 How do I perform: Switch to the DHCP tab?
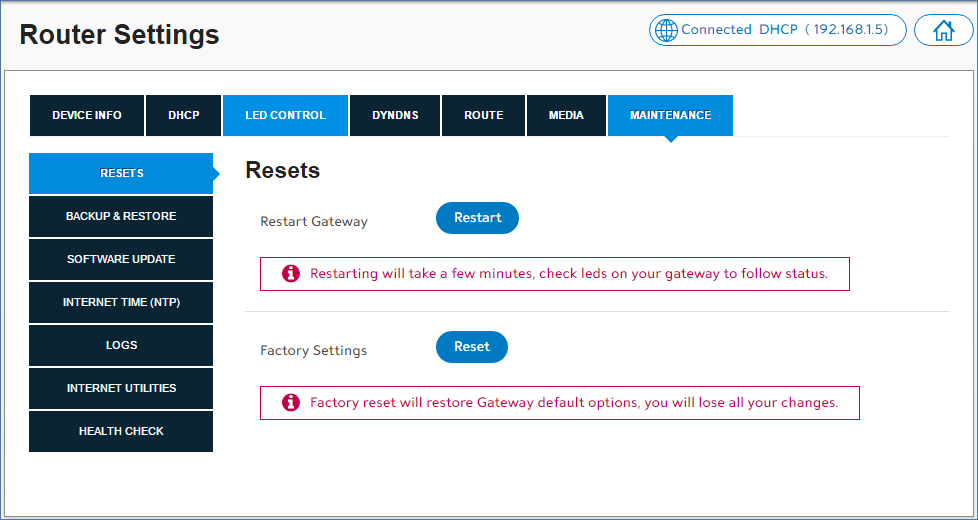click(184, 115)
